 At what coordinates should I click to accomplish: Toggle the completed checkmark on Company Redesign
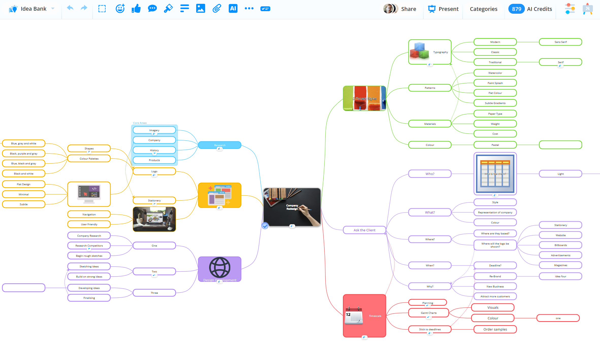click(x=265, y=226)
